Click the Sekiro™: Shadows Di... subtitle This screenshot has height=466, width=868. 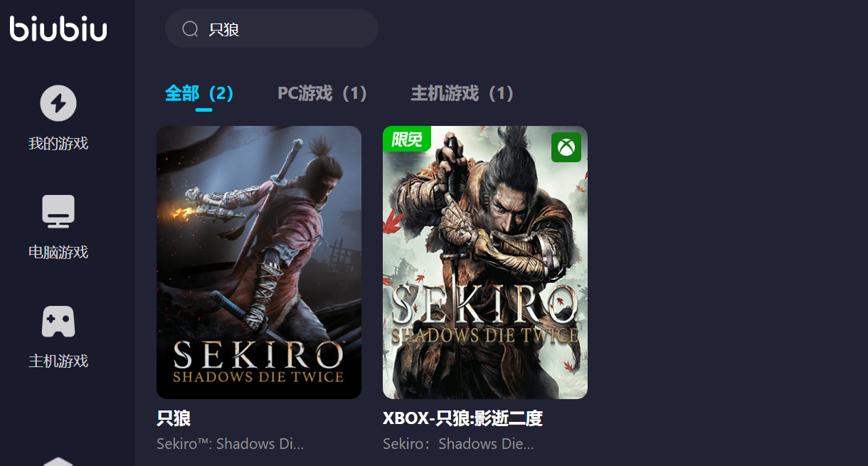pyautogui.click(x=231, y=444)
